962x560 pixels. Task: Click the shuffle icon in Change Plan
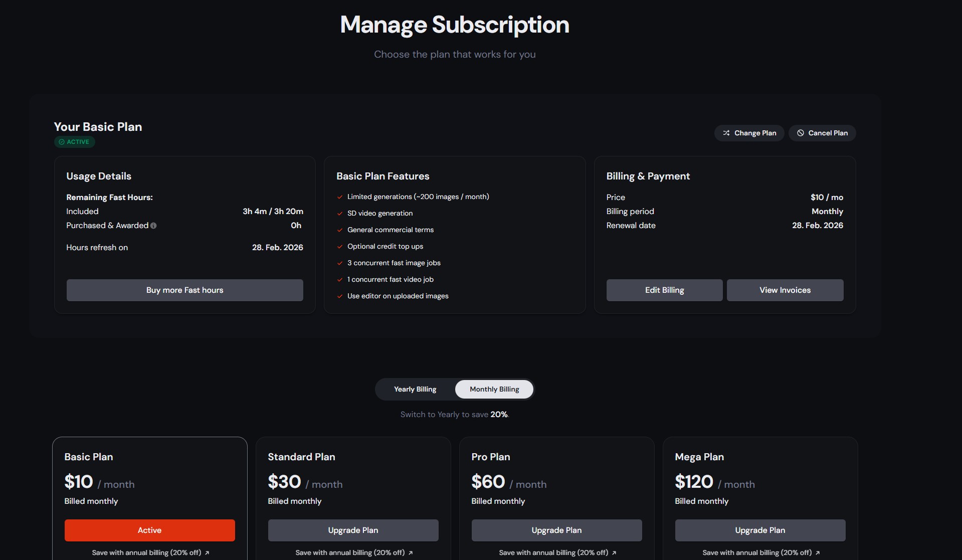(x=726, y=133)
